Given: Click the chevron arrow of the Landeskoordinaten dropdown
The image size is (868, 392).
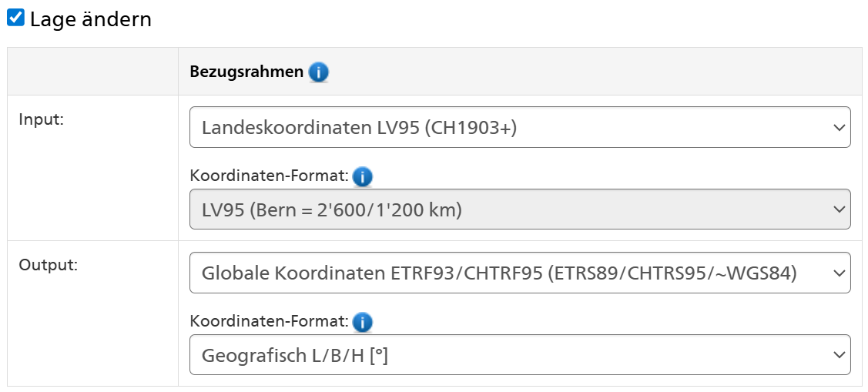Looking at the screenshot, I should pyautogui.click(x=839, y=128).
